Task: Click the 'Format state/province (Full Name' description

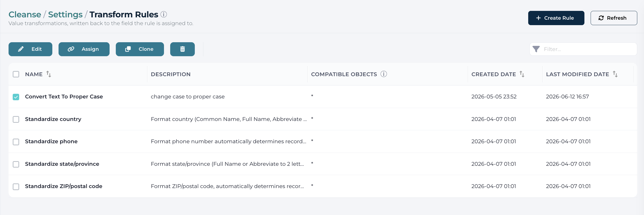Action: [x=227, y=164]
